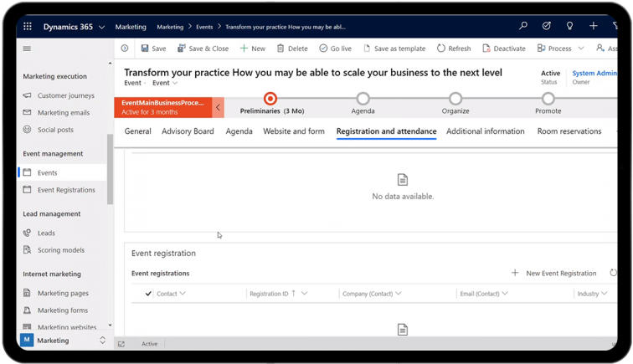
Task: Open the Additional information tab
Action: [x=485, y=131]
